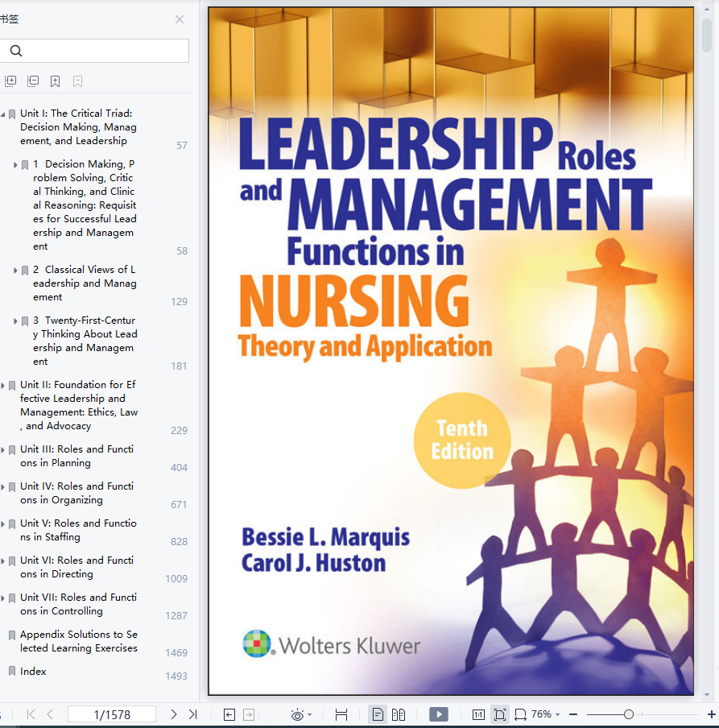Viewport: 719px width, 728px height.
Task: Click the greyed-out remove bookmark icon
Action: pos(77,81)
